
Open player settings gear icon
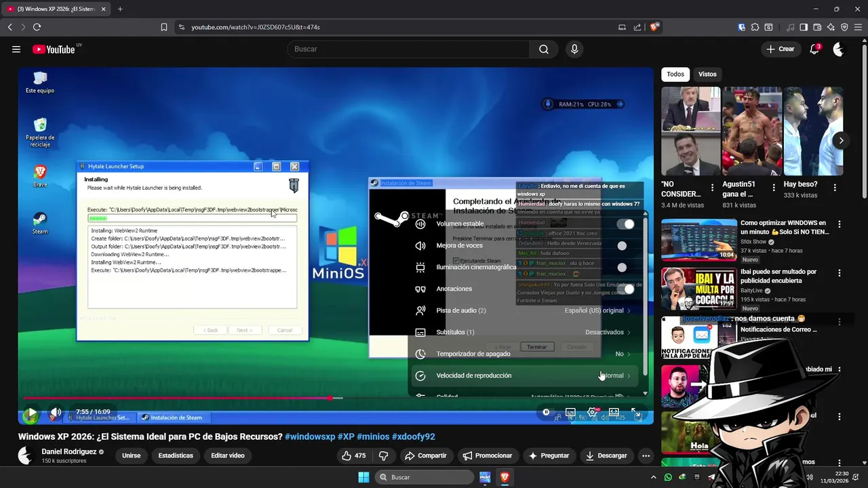click(593, 412)
